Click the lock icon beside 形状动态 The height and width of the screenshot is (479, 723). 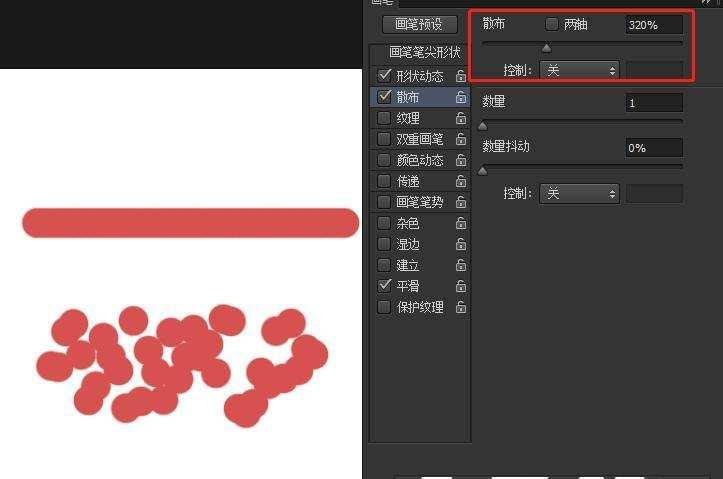(461, 76)
